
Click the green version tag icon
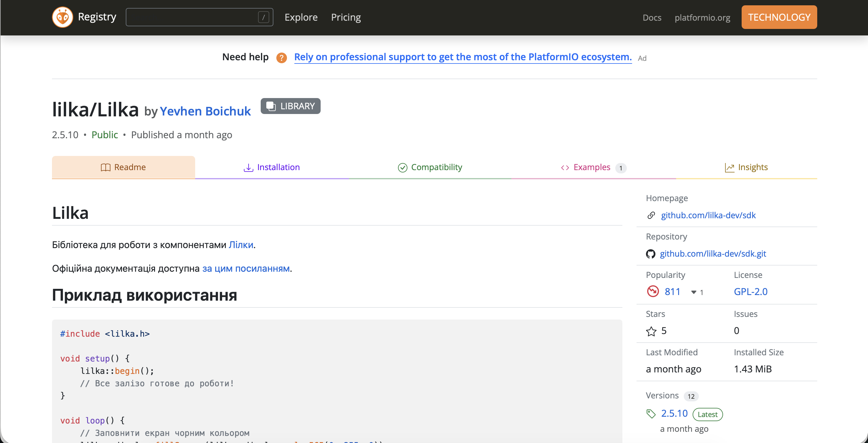point(651,414)
